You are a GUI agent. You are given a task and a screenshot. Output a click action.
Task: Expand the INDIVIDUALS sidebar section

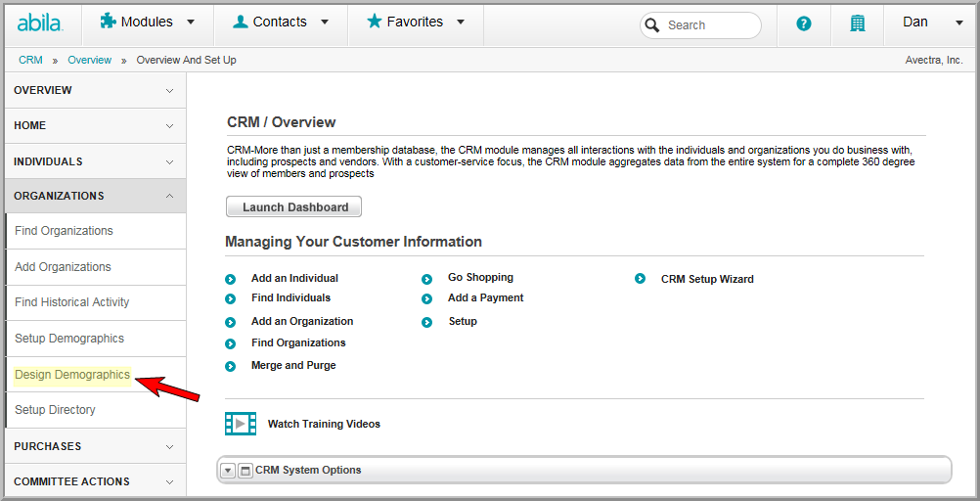[x=95, y=161]
